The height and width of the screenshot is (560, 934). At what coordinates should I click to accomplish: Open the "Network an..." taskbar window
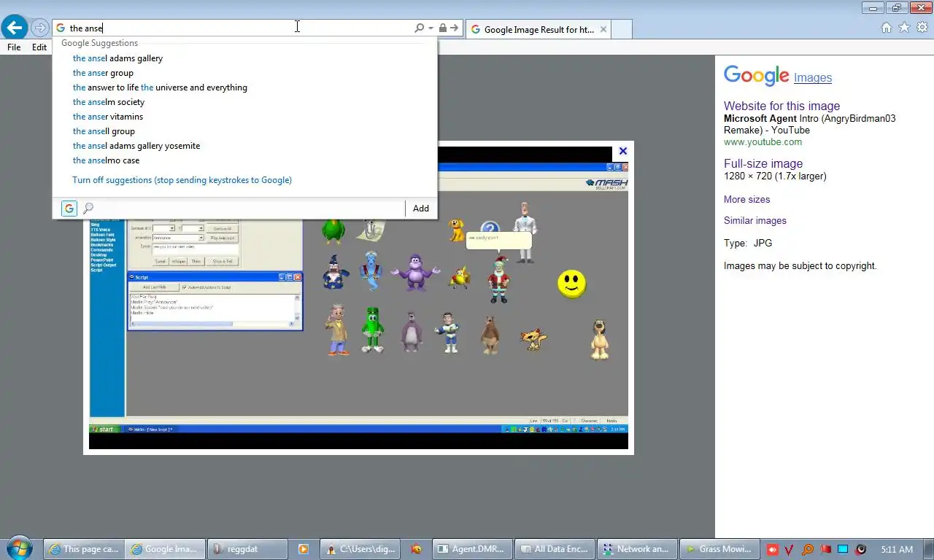(x=636, y=549)
